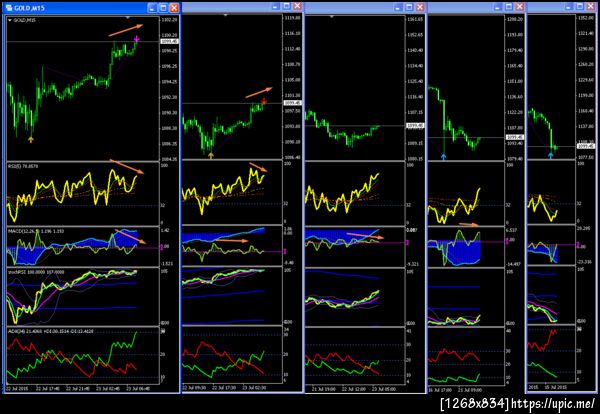Click 1102.20 on GOLD,M15 price scale
Viewport: 600px width, 414px height.
169,20
